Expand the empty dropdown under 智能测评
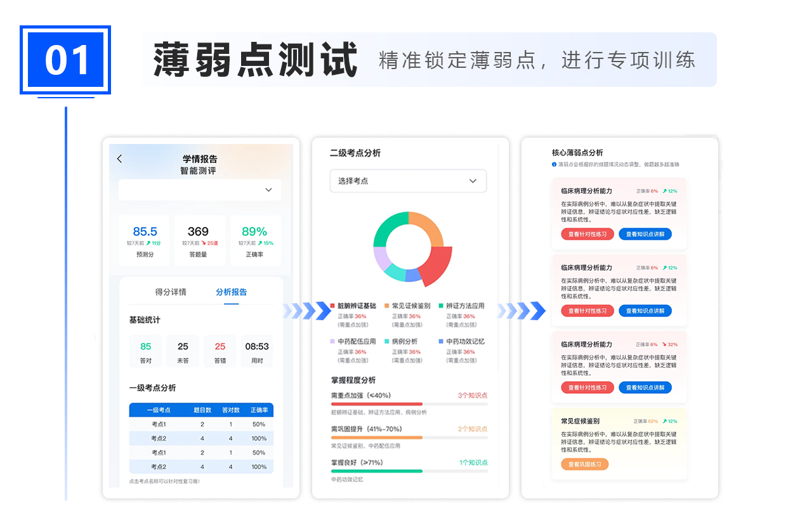 click(199, 190)
